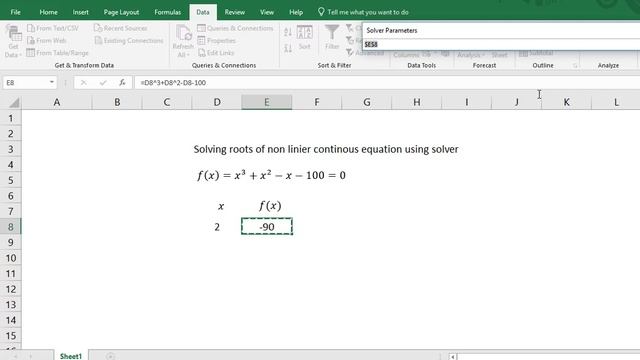The width and height of the screenshot is (640, 360).
Task: Open the Outline group dialog launcher
Action: tap(575, 66)
